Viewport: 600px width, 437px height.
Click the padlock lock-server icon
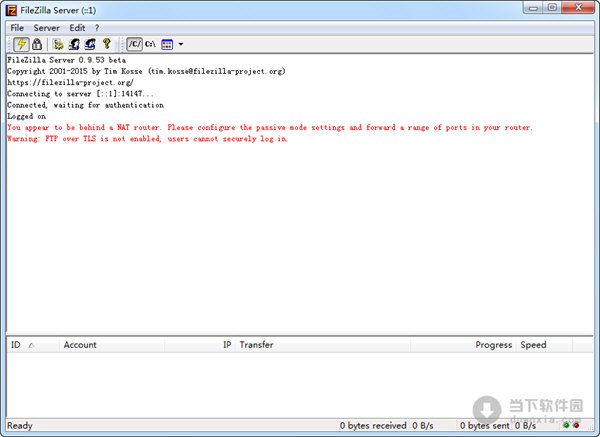pyautogui.click(x=37, y=44)
